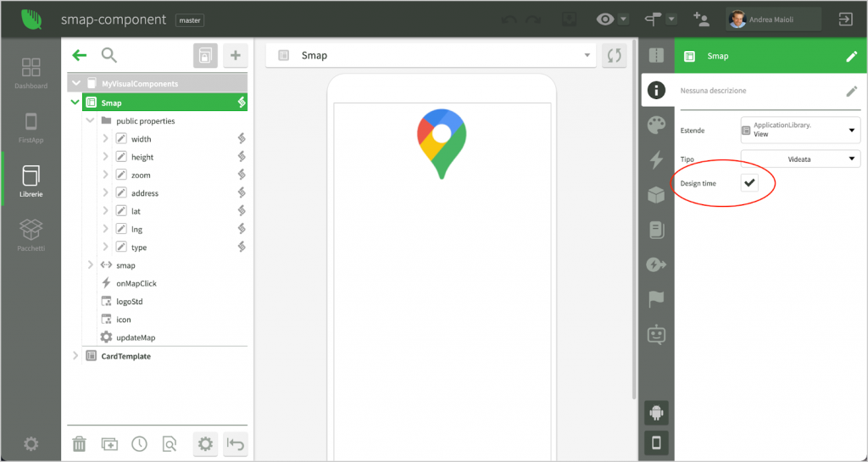The image size is (868, 462).
Task: Collapse the MyVisualComponents node
Action: coord(75,84)
